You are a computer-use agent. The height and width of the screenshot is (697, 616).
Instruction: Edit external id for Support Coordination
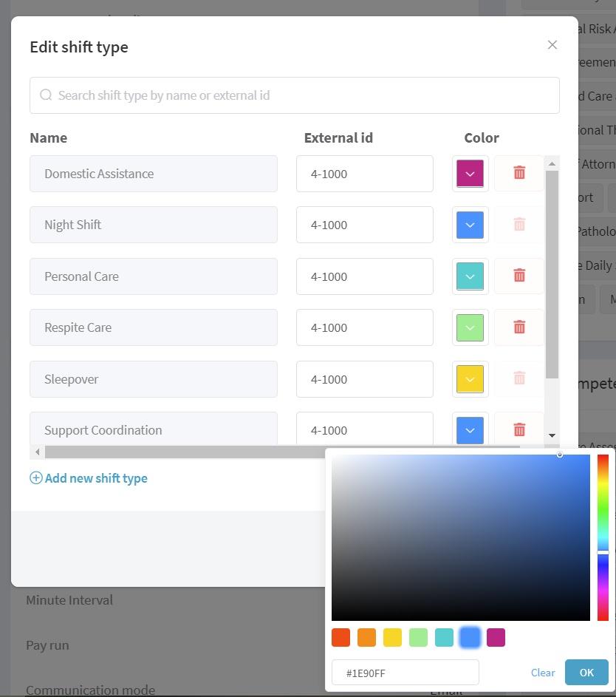[x=365, y=429]
